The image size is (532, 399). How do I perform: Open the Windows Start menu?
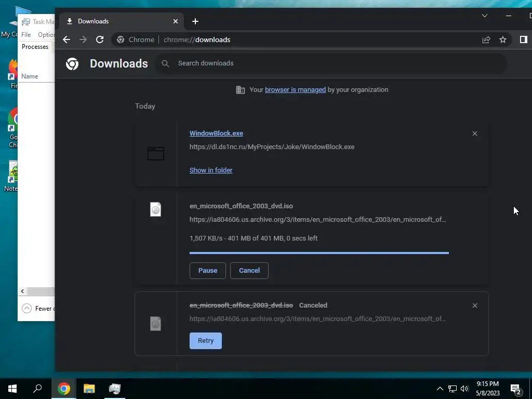[x=12, y=389]
